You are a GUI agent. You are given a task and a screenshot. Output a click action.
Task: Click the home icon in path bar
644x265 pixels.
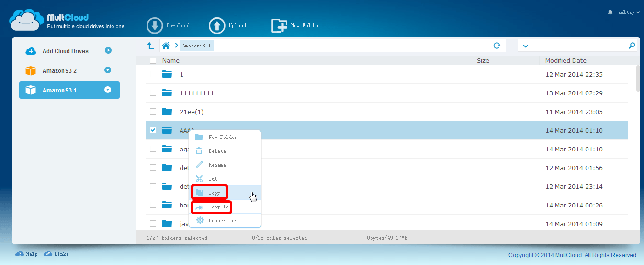(x=166, y=46)
